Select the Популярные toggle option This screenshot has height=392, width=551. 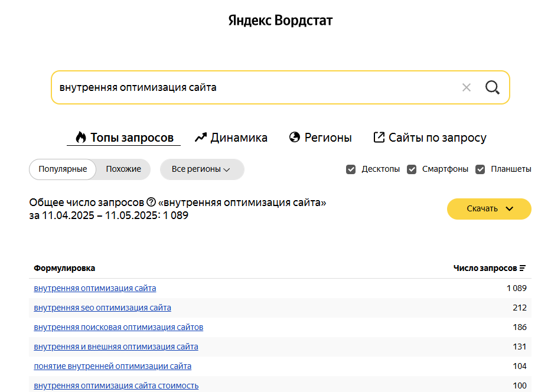point(63,169)
